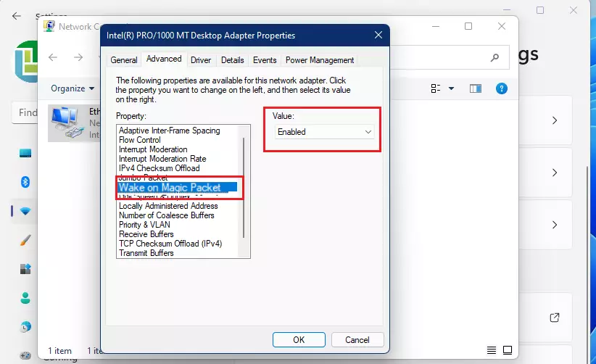
Task: Click the external link icon in Settings
Action: (555, 318)
